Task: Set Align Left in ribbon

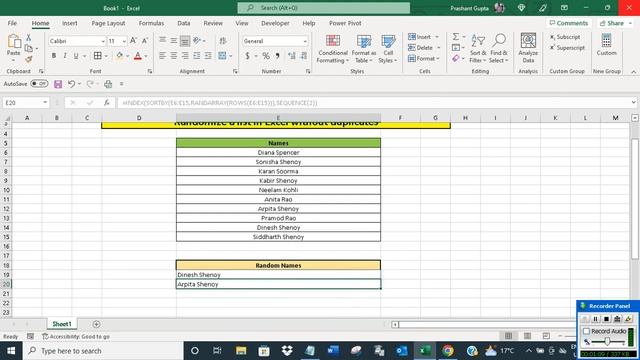Action: point(162,56)
